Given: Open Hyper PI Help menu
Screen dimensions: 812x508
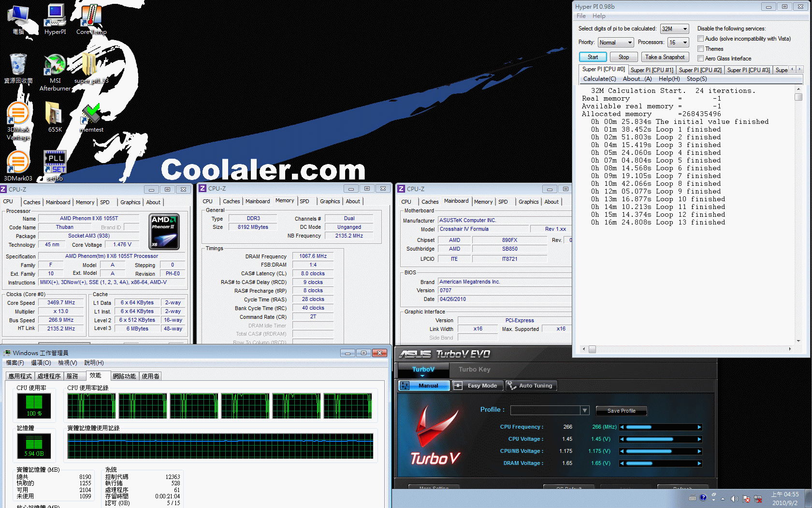Looking at the screenshot, I should click(x=599, y=16).
